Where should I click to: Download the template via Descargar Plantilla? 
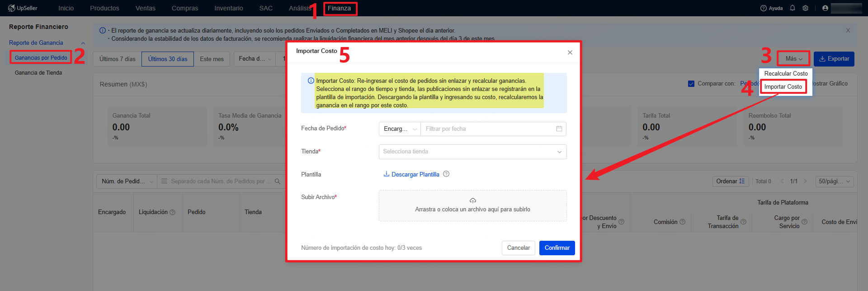(x=411, y=174)
